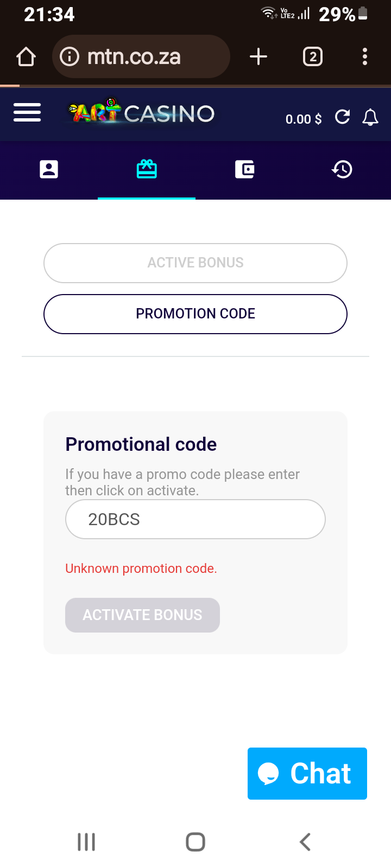Refresh the account balance

(342, 117)
